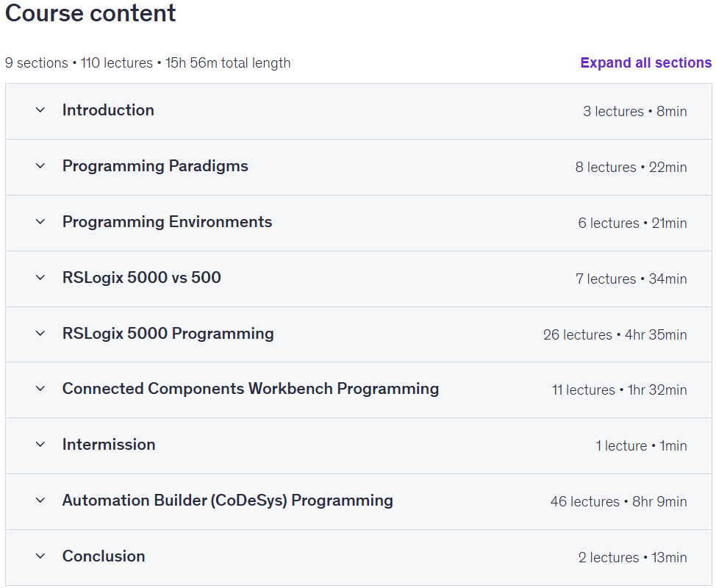716x588 pixels.
Task: Expand the Introduction section chevron
Action: [x=40, y=110]
